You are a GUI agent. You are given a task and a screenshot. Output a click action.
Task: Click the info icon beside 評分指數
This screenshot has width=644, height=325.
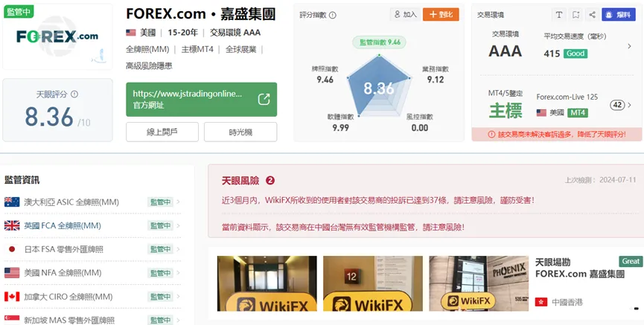click(x=333, y=15)
